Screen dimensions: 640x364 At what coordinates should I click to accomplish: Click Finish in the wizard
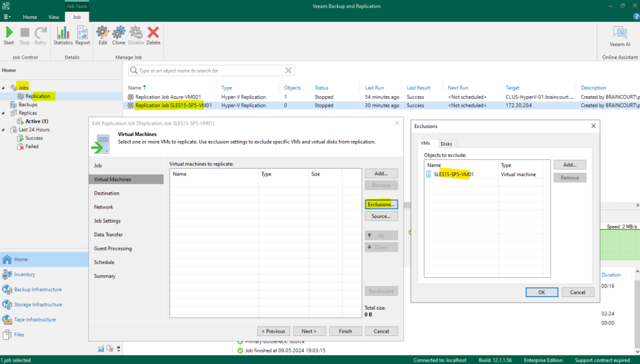345,332
